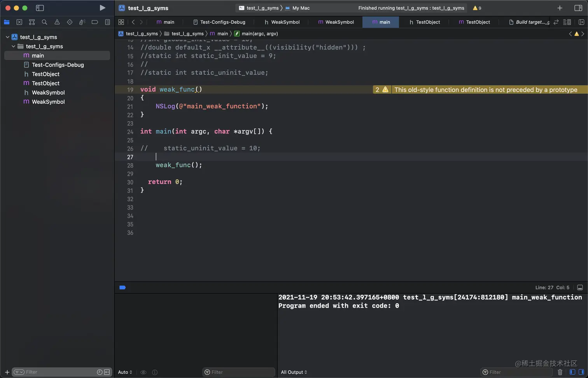Click the jump bar warning icon
The image size is (588, 378).
(577, 34)
